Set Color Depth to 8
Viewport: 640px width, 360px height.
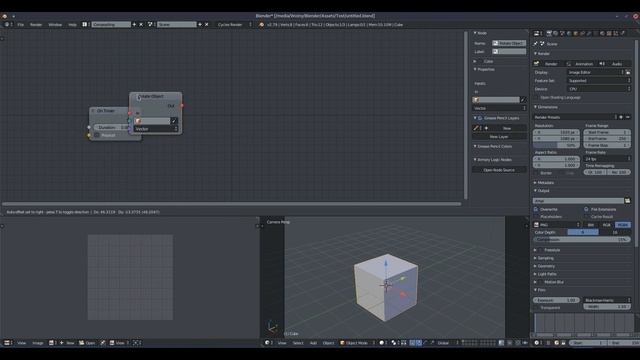583,232
